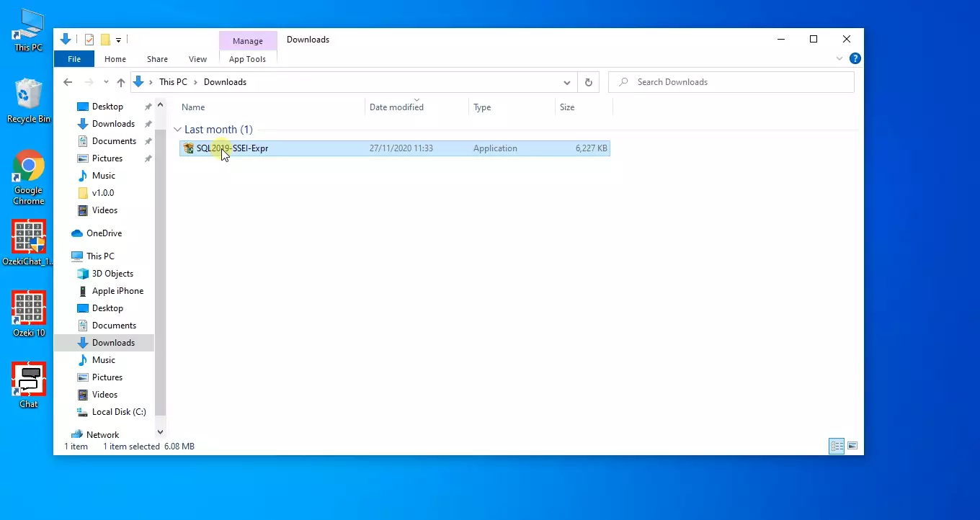Open the Share ribbon tab
The height and width of the screenshot is (520, 980).
point(157,59)
